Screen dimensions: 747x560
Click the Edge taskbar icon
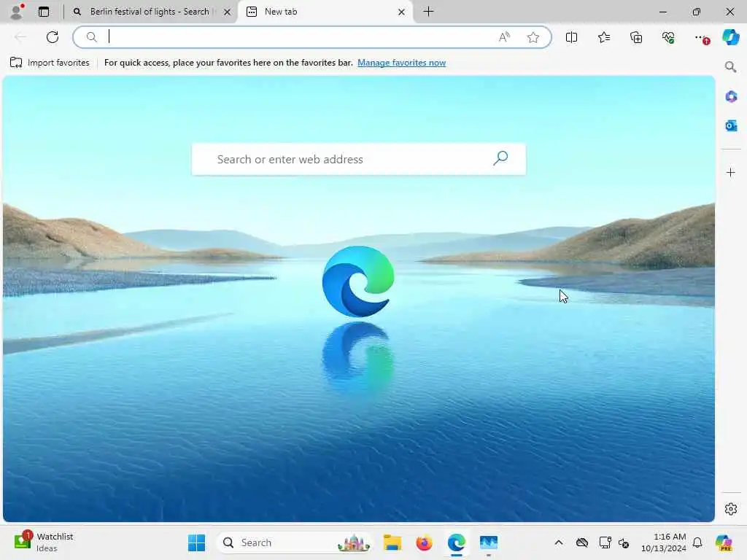[x=457, y=542]
